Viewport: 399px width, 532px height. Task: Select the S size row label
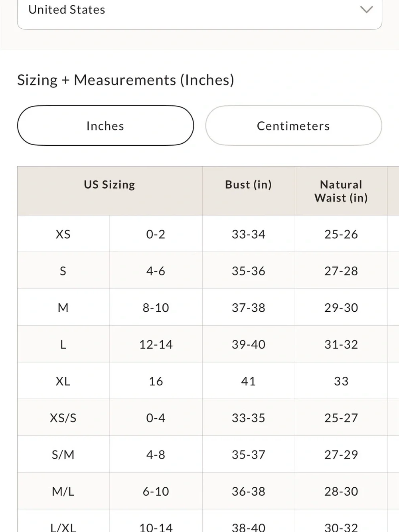pos(63,271)
